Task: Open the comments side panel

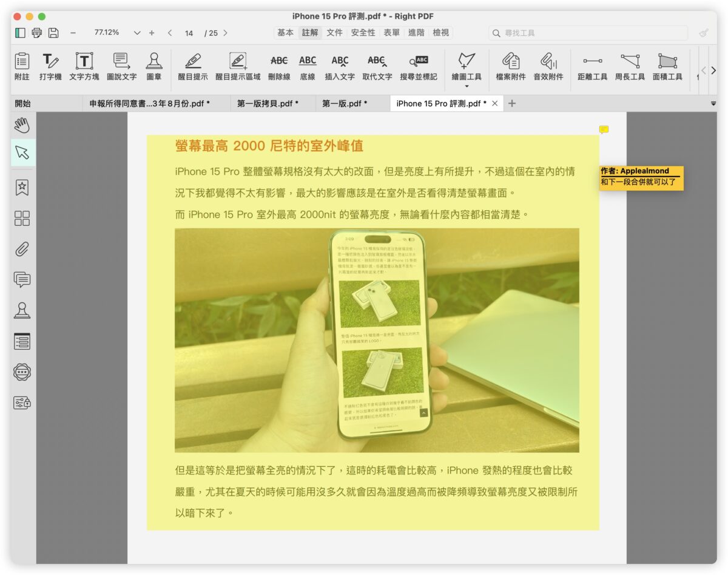Action: (22, 279)
